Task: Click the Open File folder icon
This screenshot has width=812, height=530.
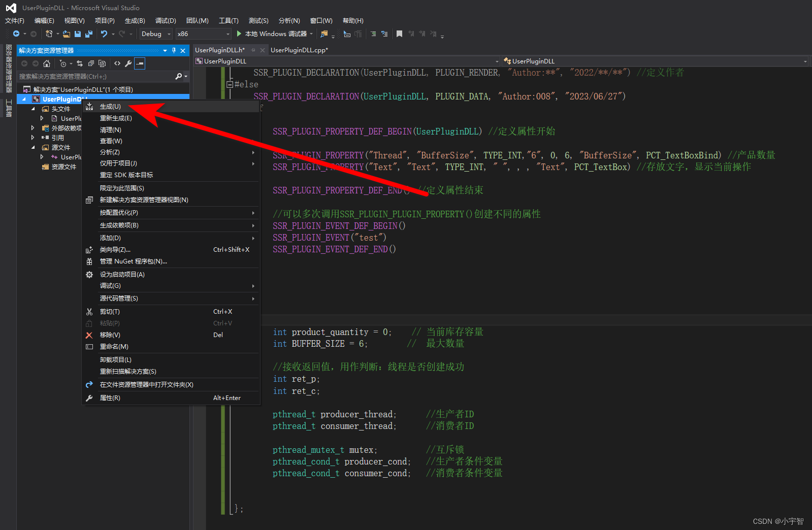Action: pos(67,34)
